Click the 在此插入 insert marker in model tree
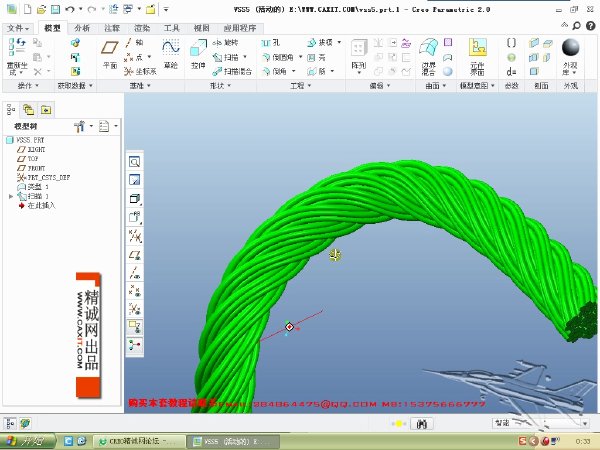This screenshot has width=600, height=450. click(x=37, y=205)
